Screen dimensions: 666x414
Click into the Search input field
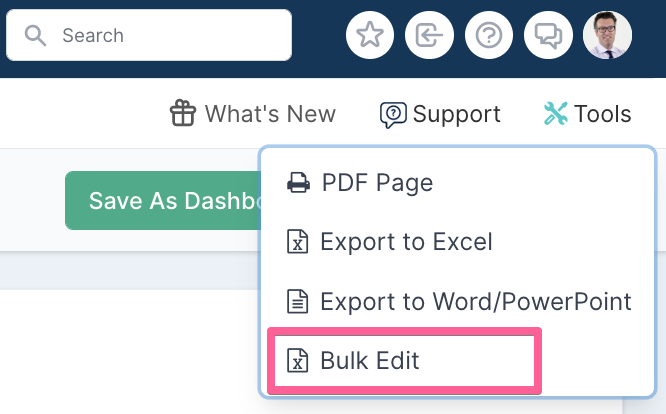click(149, 35)
